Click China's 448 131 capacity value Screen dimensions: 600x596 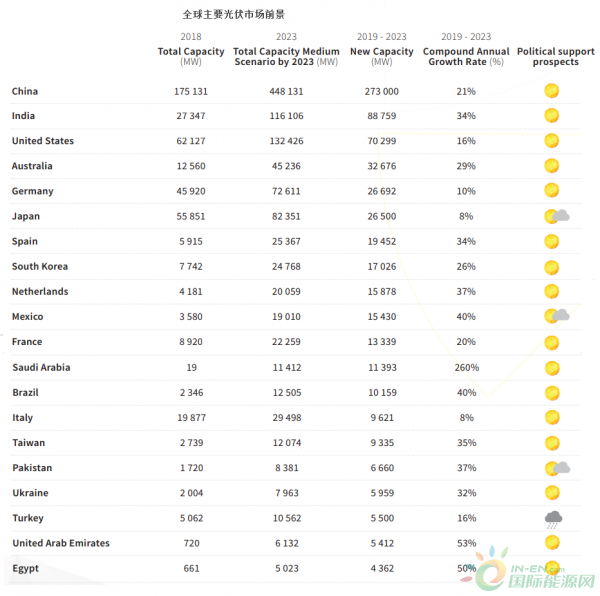tap(286, 91)
